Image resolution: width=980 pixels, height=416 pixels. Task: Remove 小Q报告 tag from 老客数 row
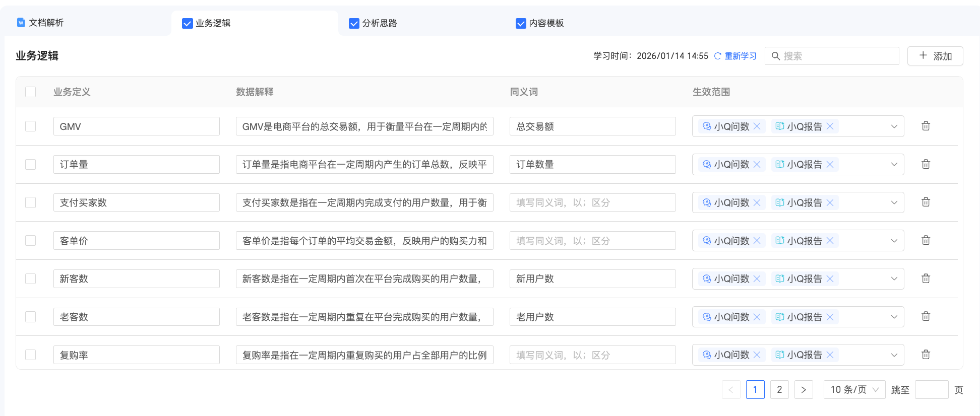(830, 317)
